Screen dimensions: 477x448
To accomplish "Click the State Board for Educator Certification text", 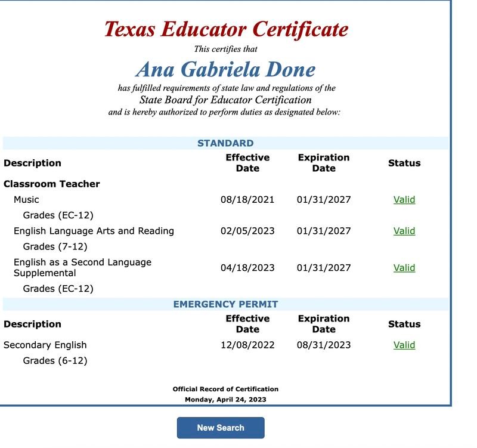I will pos(225,100).
